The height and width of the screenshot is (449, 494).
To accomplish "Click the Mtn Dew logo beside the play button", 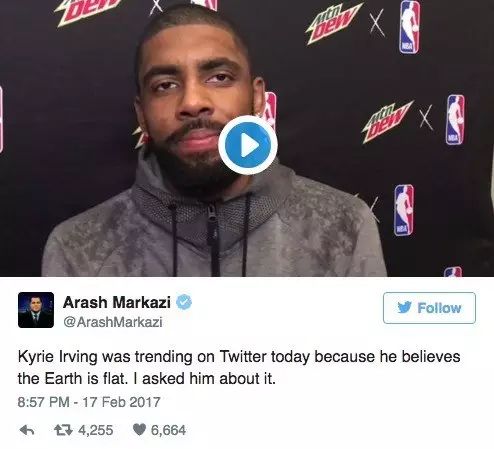I will 387,121.
